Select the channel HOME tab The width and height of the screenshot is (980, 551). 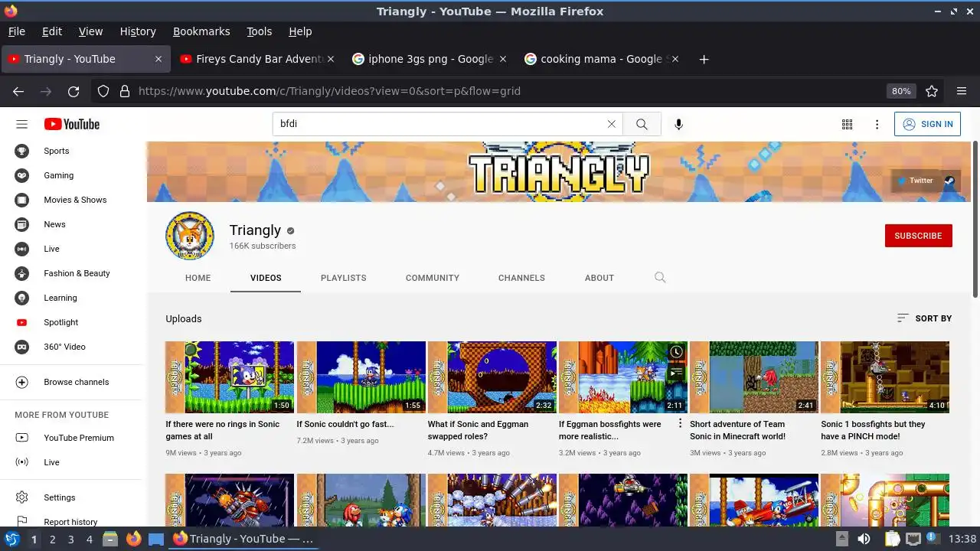pyautogui.click(x=198, y=278)
